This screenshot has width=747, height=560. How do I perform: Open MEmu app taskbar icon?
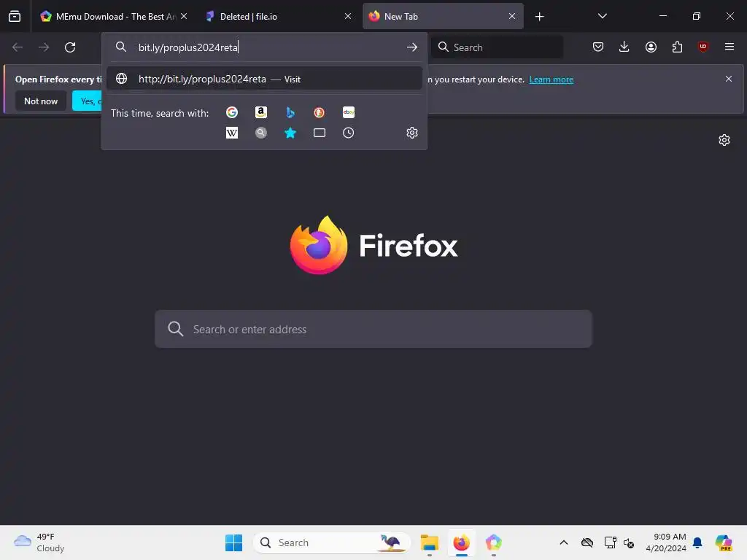pos(494,542)
